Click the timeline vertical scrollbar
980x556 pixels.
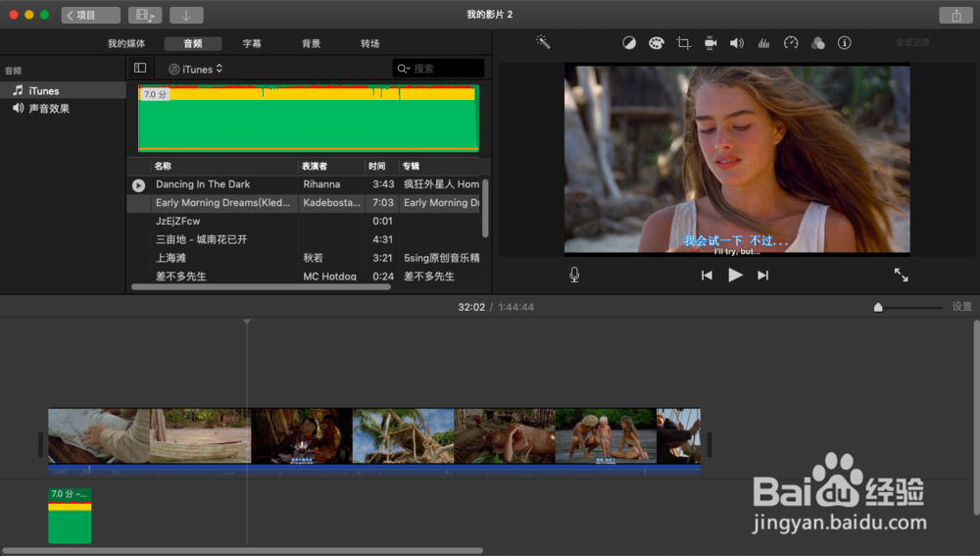point(976,418)
